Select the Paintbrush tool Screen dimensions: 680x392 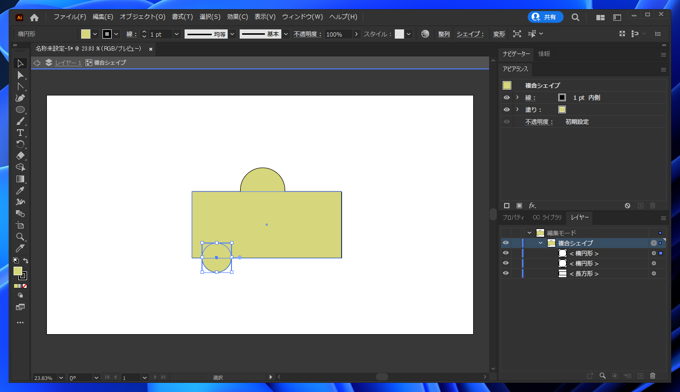click(20, 121)
